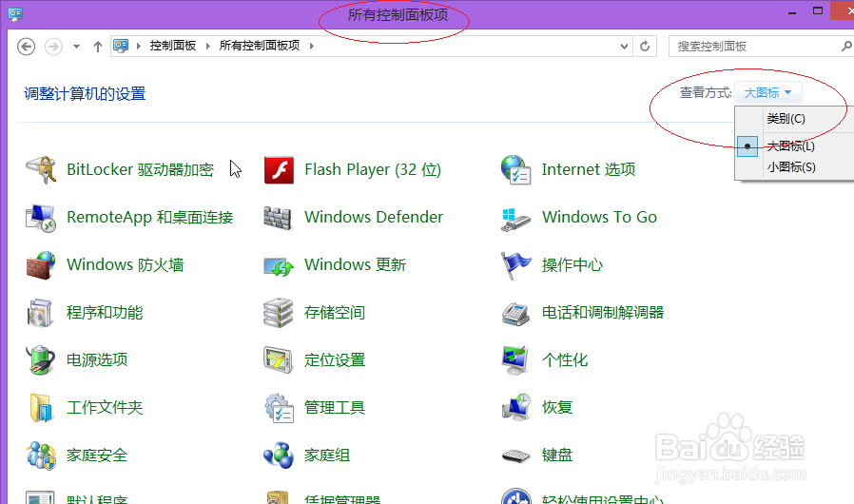This screenshot has height=504, width=854.
Task: Open the 大图标 view mode dropdown
Action: click(x=767, y=92)
